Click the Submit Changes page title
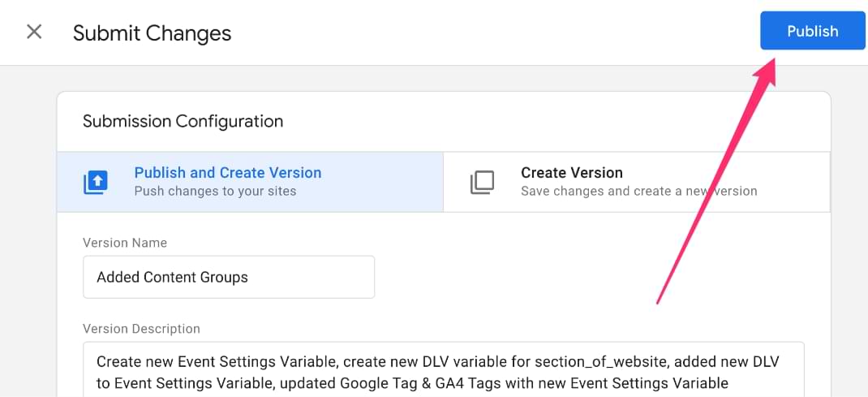The height and width of the screenshot is (397, 868). [x=153, y=33]
